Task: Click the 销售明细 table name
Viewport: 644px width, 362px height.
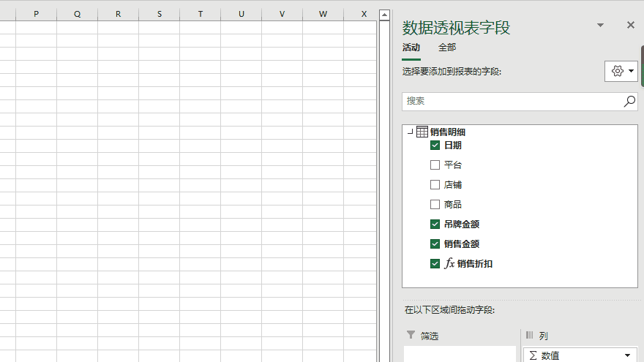Action: pyautogui.click(x=448, y=132)
